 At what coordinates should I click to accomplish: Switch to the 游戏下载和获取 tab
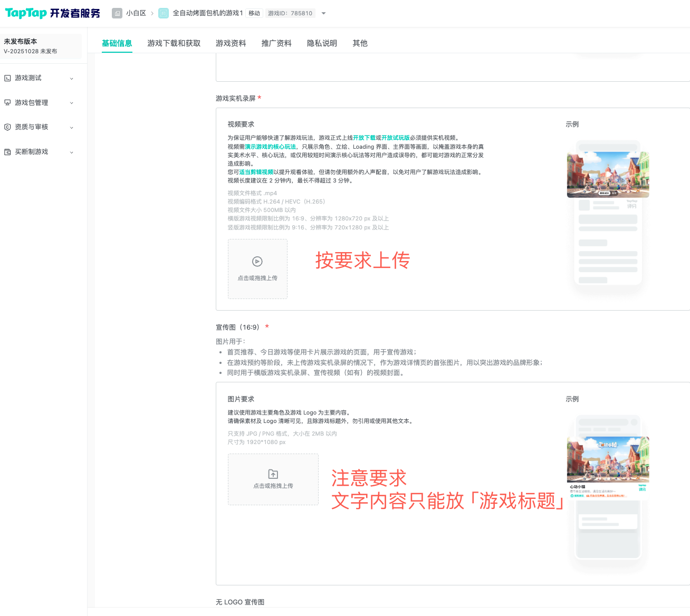coord(174,43)
